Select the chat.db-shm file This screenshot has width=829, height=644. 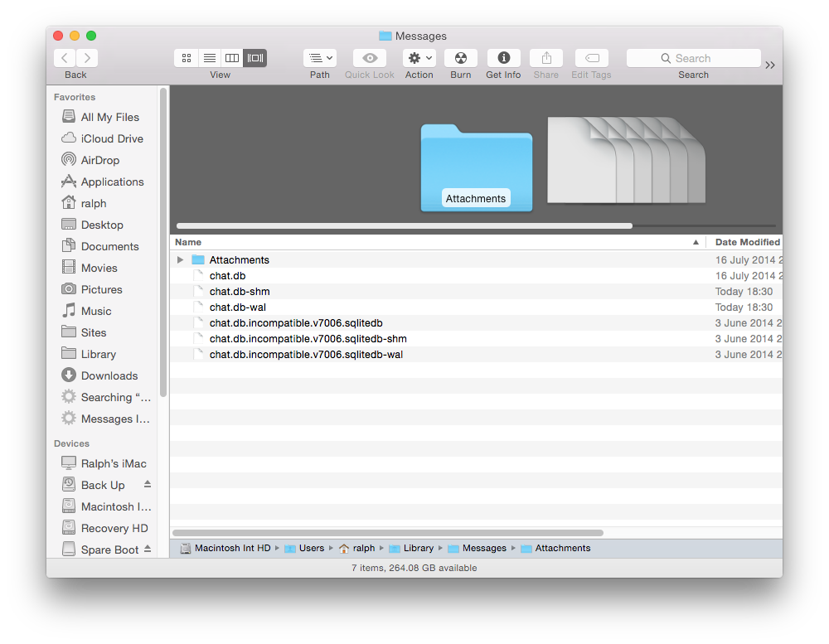point(476,292)
